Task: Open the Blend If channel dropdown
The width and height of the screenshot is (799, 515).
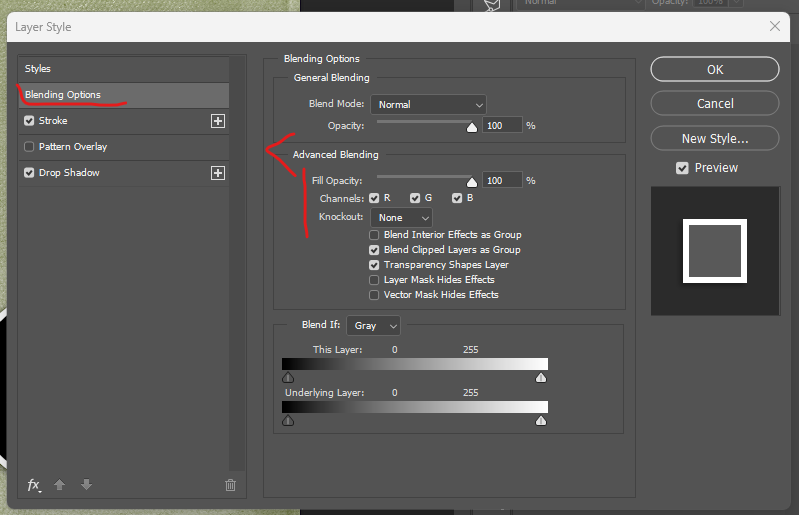Action: [374, 326]
